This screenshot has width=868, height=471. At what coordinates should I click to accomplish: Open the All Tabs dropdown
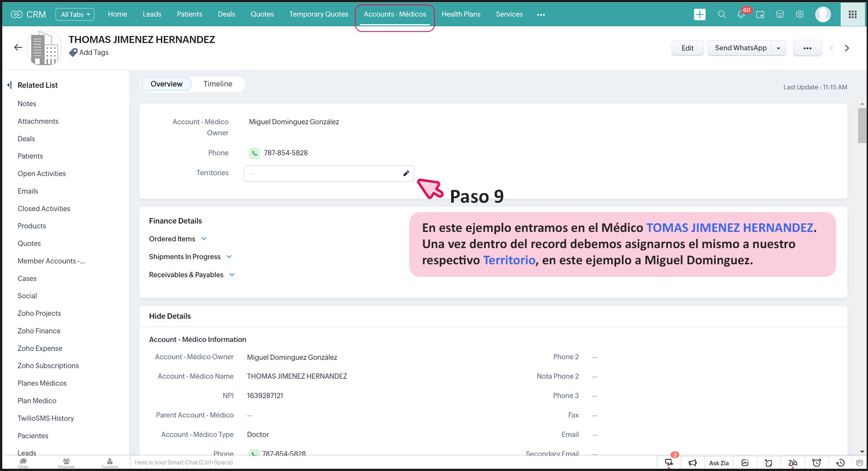tap(75, 14)
